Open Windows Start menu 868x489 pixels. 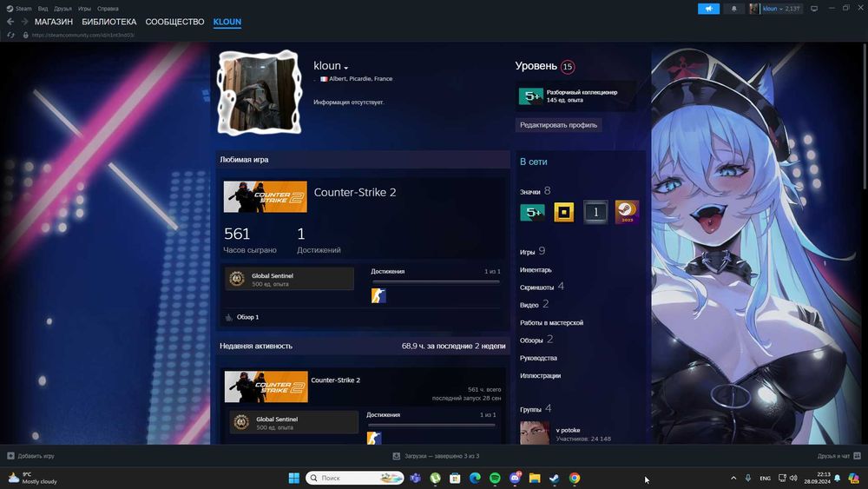[x=294, y=478]
